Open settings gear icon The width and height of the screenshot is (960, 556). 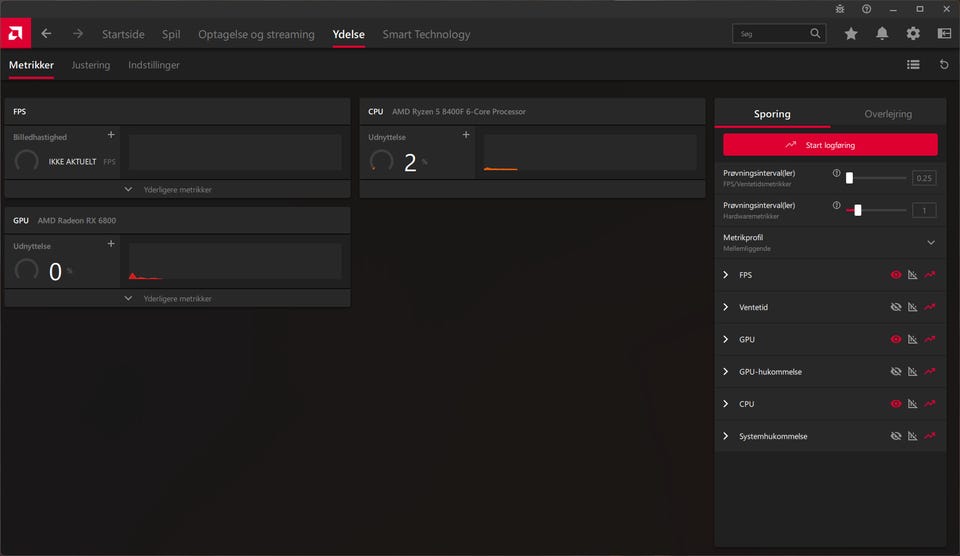(913, 34)
